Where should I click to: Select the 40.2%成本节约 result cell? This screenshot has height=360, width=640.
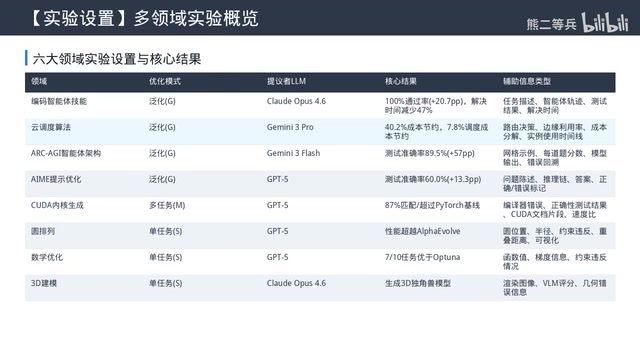[x=436, y=132]
